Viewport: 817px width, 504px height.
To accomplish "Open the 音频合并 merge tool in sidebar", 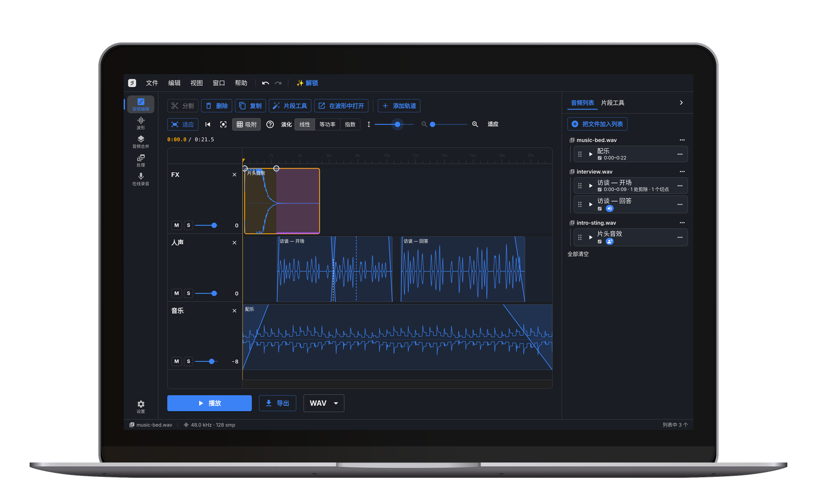I will click(x=140, y=142).
